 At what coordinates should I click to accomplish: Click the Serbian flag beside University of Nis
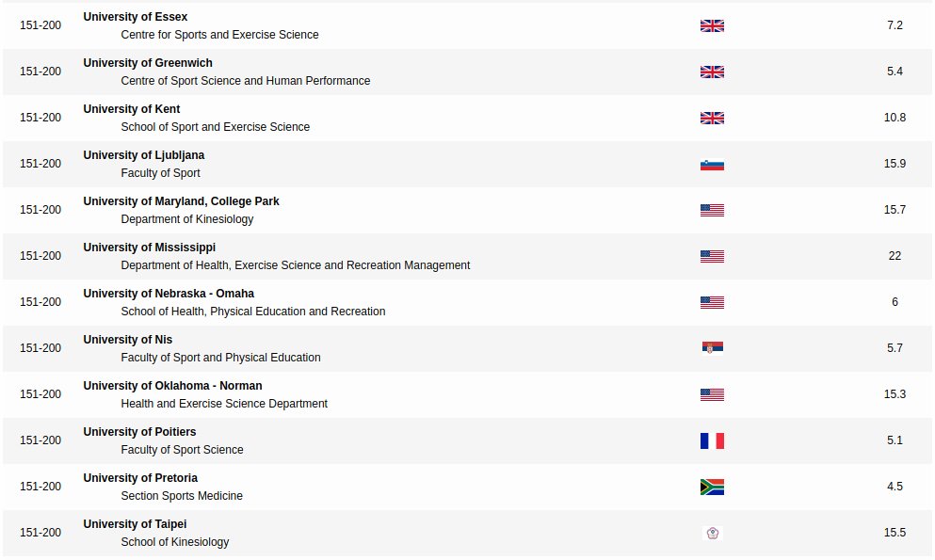point(712,348)
